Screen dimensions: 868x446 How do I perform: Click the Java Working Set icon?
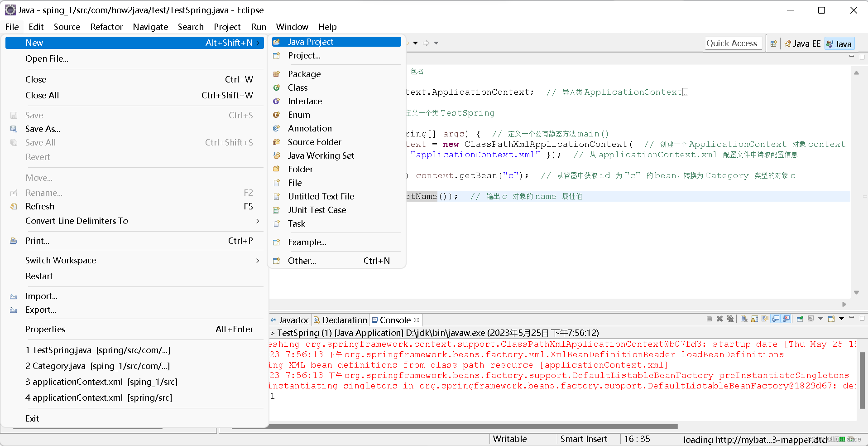pyautogui.click(x=276, y=155)
